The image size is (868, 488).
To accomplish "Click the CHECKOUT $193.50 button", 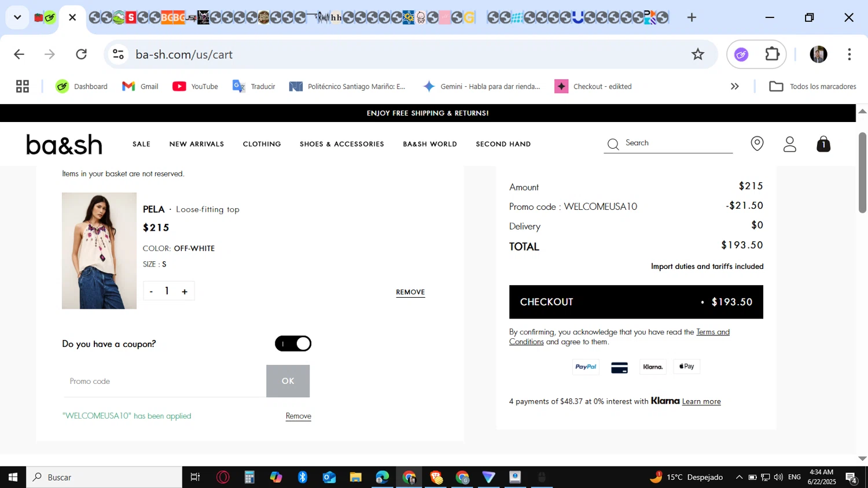I will coord(636,302).
